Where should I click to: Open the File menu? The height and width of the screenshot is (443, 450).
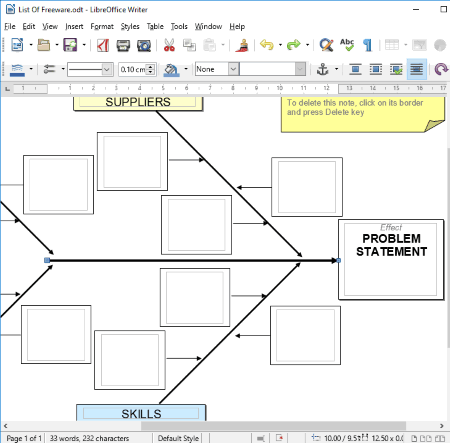(10, 26)
